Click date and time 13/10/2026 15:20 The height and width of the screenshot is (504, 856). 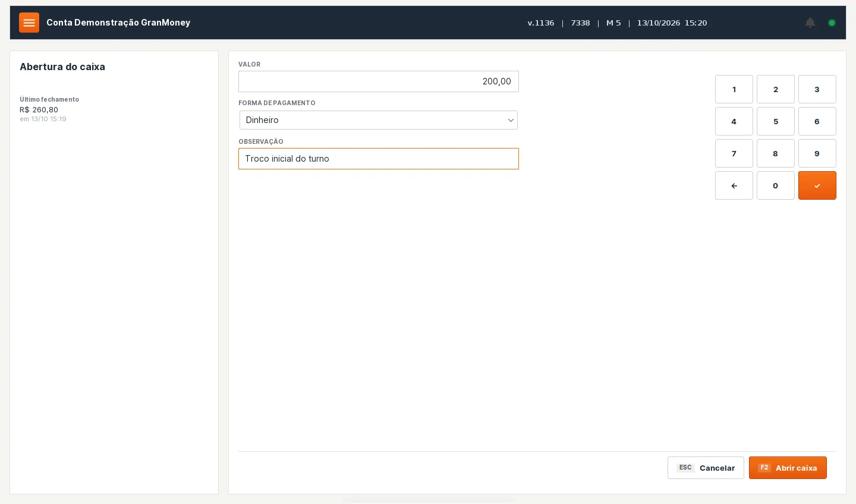(672, 23)
